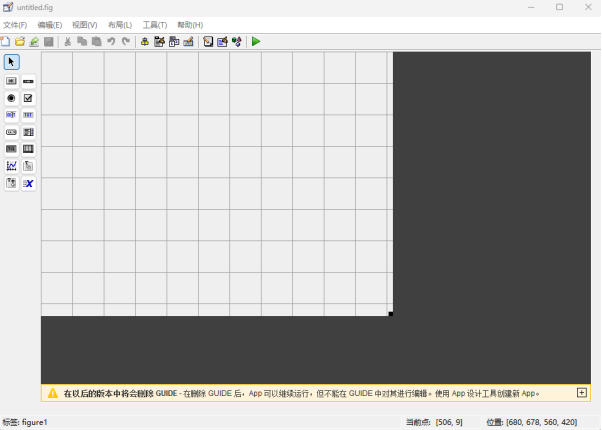Viewport: 602px width, 430px height.
Task: Click the Open file folder icon
Action: (x=20, y=41)
